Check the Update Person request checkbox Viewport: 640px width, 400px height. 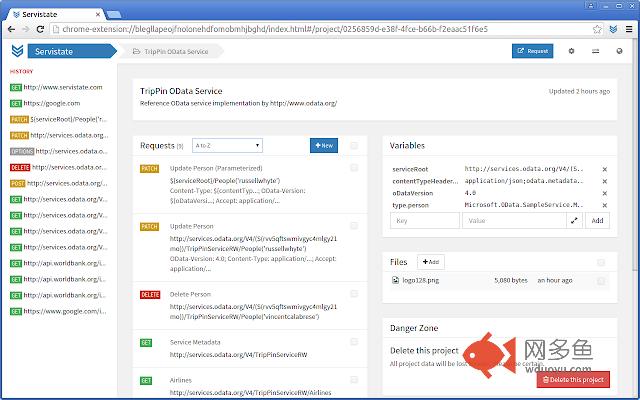pos(354,226)
